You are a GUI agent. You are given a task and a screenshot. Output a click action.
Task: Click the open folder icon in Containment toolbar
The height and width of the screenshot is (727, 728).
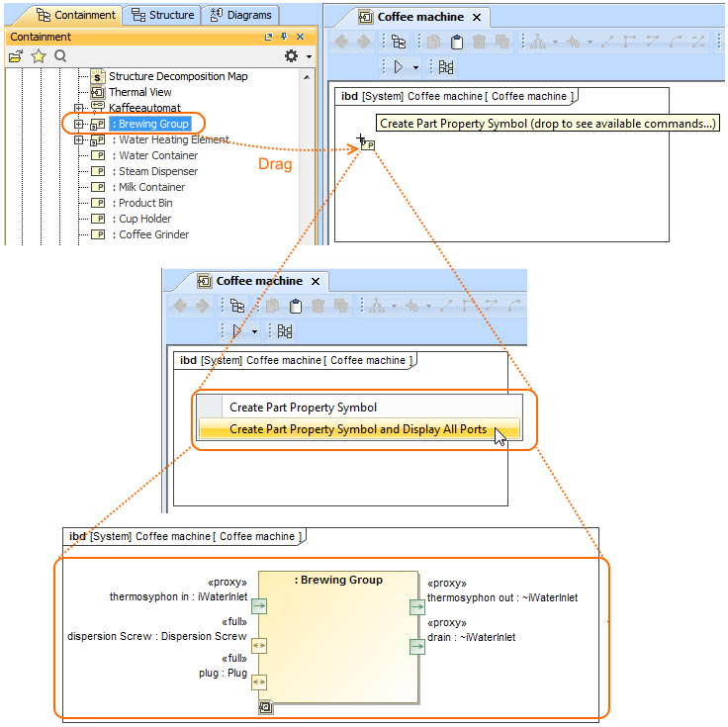[x=16, y=56]
